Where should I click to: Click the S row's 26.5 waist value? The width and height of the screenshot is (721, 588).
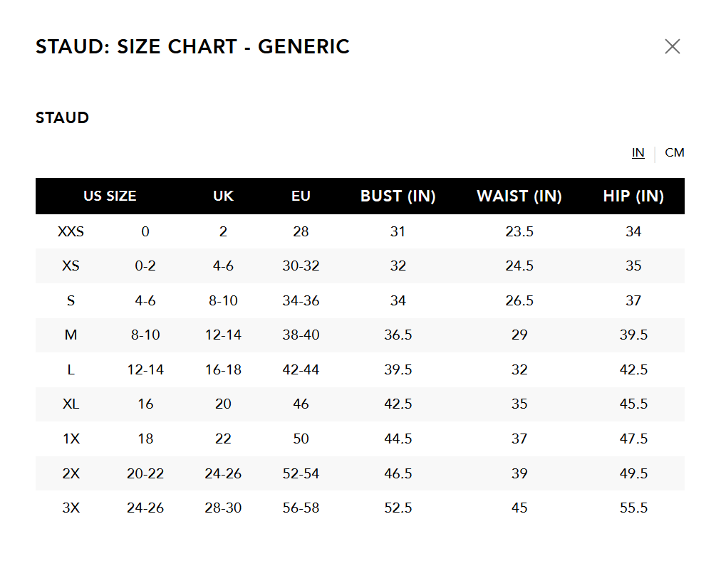[x=519, y=301]
